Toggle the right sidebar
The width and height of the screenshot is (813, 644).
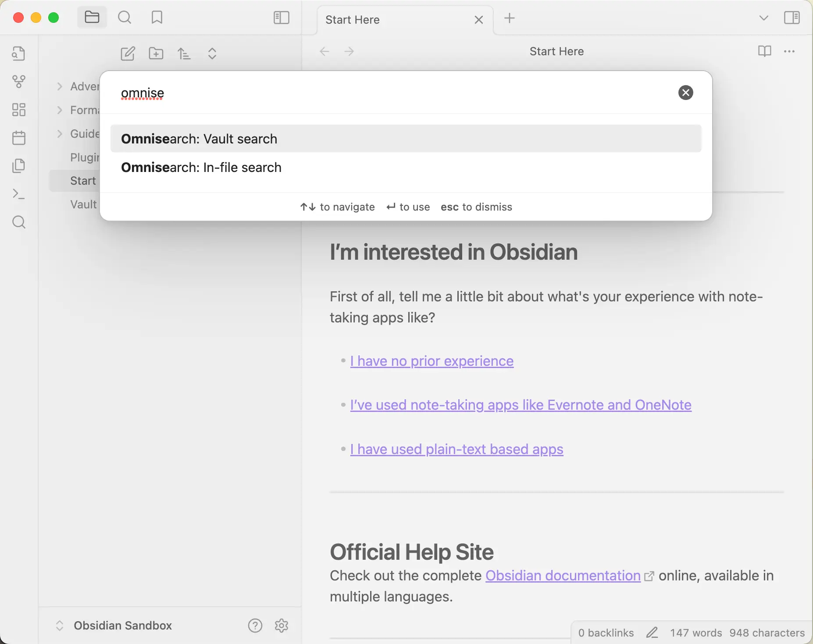click(x=792, y=18)
